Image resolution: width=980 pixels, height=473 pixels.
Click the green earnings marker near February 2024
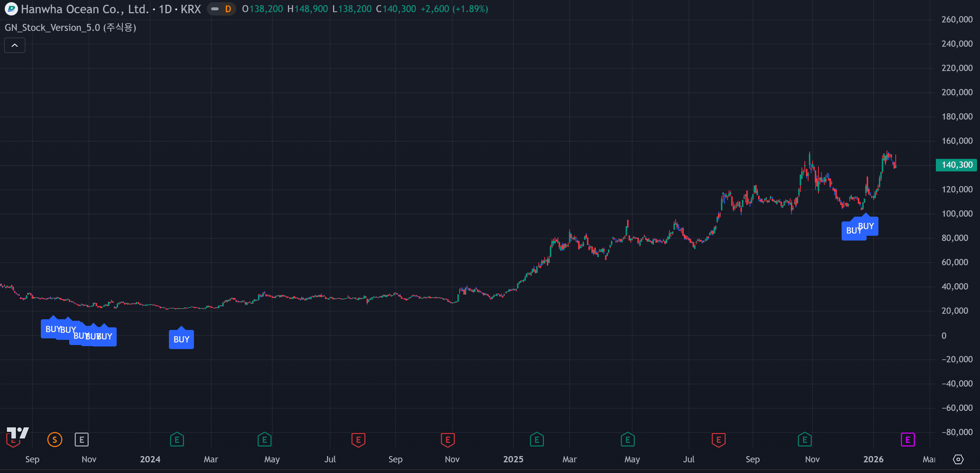click(x=177, y=440)
